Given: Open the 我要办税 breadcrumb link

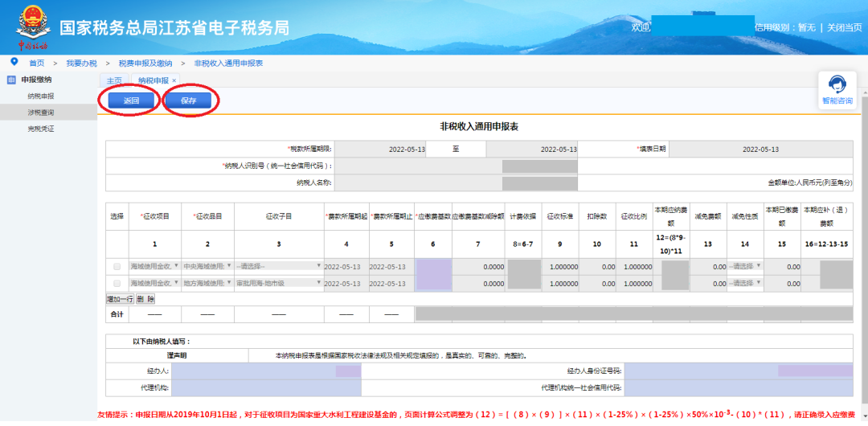Looking at the screenshot, I should coord(81,63).
